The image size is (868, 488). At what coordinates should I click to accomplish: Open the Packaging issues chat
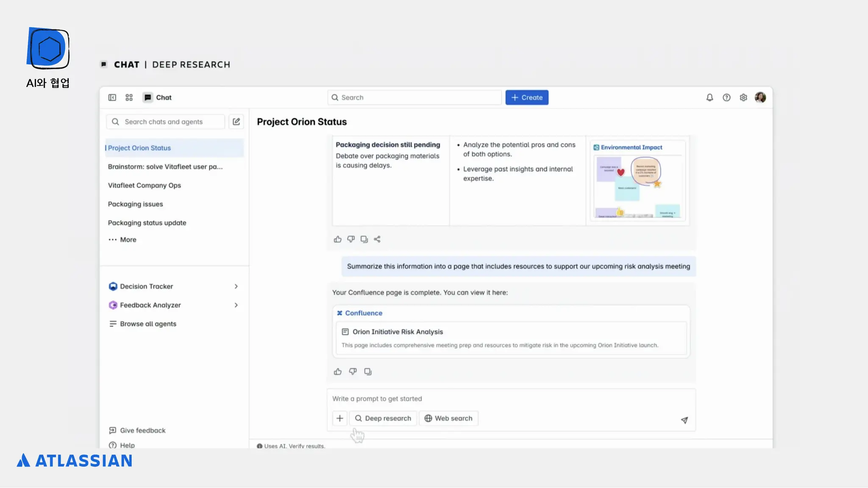click(135, 204)
